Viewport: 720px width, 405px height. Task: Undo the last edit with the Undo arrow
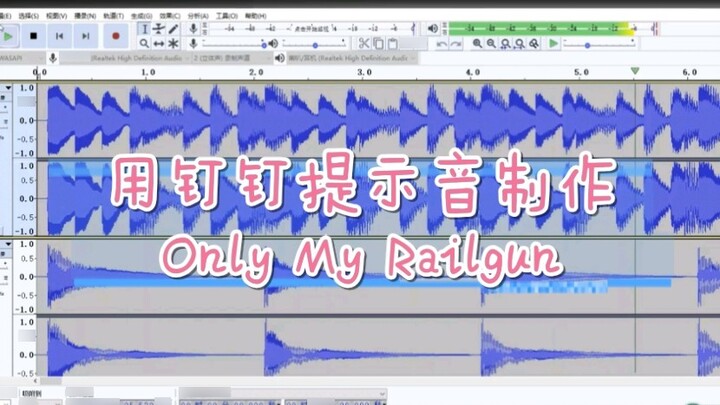pyautogui.click(x=442, y=44)
